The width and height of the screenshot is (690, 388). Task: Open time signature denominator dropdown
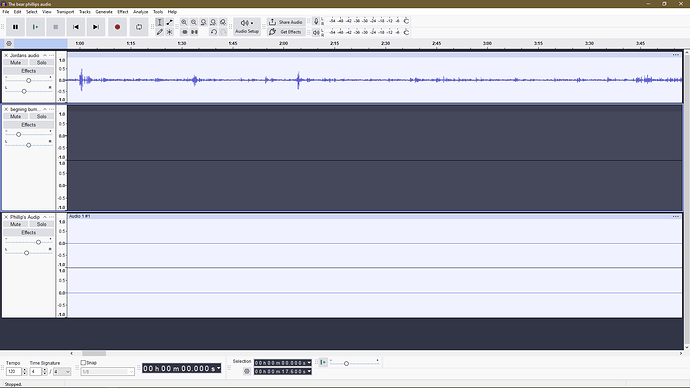coord(62,372)
